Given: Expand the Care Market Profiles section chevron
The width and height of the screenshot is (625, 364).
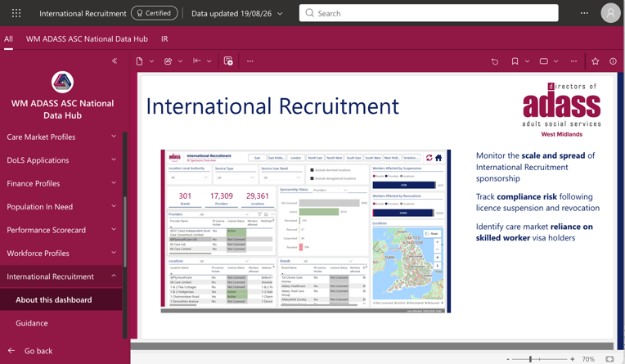Looking at the screenshot, I should pos(114,137).
